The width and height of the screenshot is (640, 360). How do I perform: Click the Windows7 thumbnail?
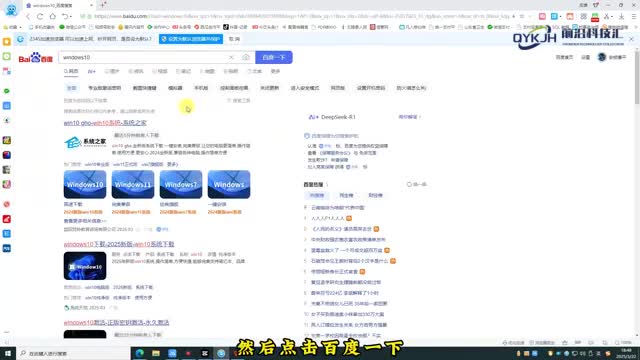point(181,184)
